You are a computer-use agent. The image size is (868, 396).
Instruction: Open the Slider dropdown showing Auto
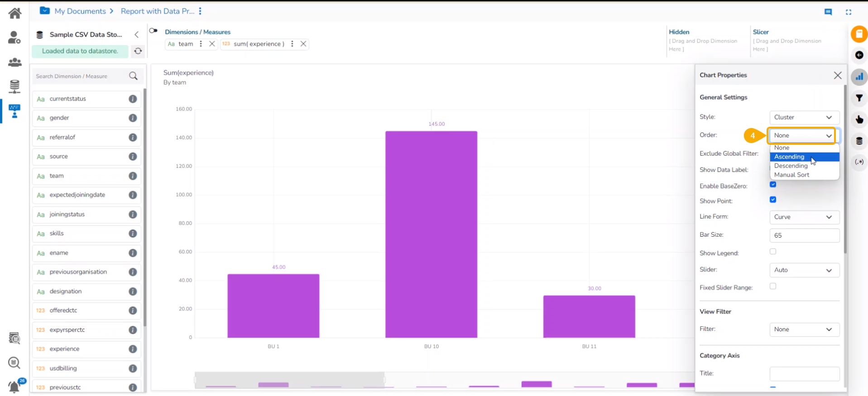pos(804,270)
